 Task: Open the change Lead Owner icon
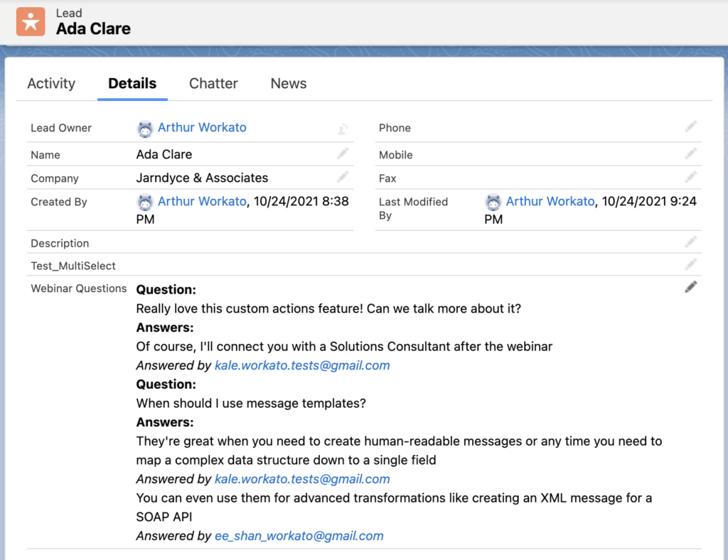342,128
